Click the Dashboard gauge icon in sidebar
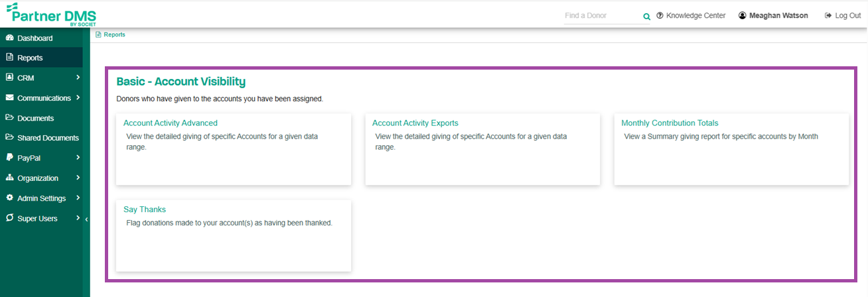Image resolution: width=868 pixels, height=297 pixels. (9, 38)
